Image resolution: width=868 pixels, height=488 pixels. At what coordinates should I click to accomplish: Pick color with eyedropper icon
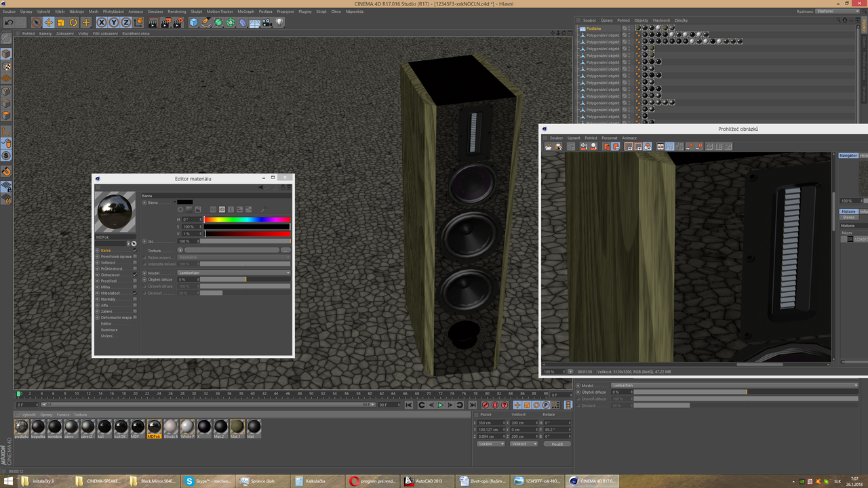[263, 209]
